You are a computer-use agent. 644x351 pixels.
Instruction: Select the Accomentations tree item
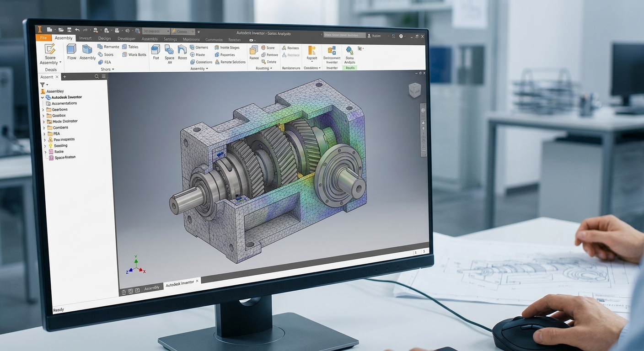[61, 103]
